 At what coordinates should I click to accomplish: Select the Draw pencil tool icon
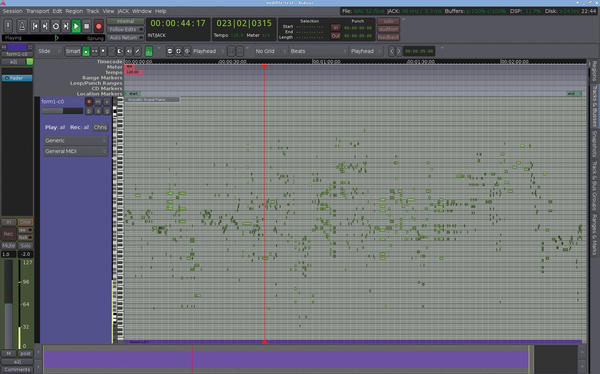[138, 51]
